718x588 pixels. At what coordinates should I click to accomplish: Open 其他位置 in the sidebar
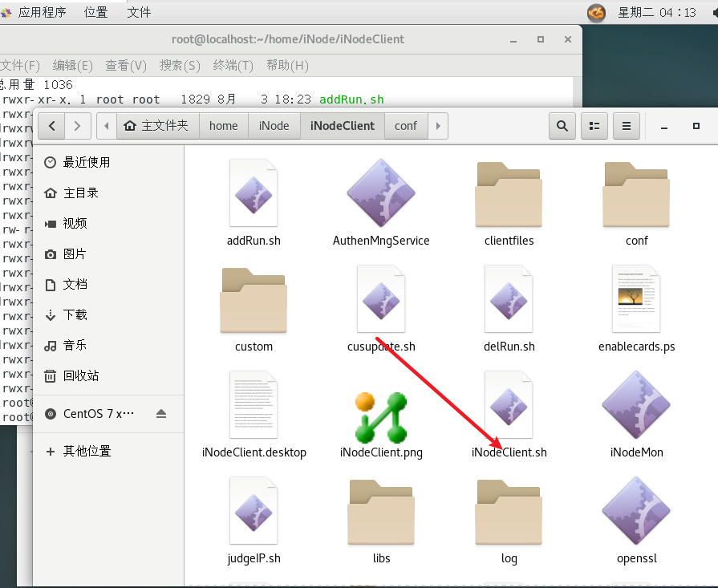(x=108, y=452)
